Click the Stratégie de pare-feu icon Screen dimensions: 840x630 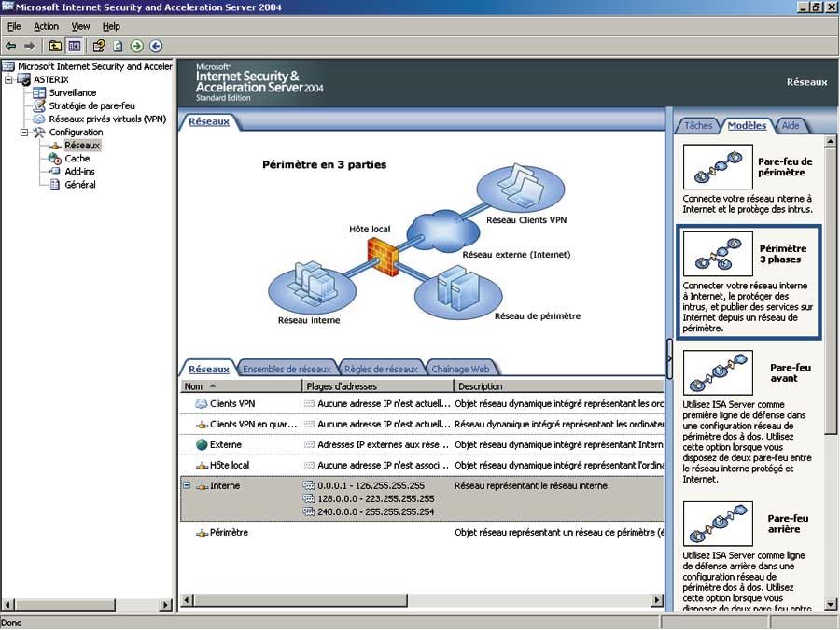39,105
